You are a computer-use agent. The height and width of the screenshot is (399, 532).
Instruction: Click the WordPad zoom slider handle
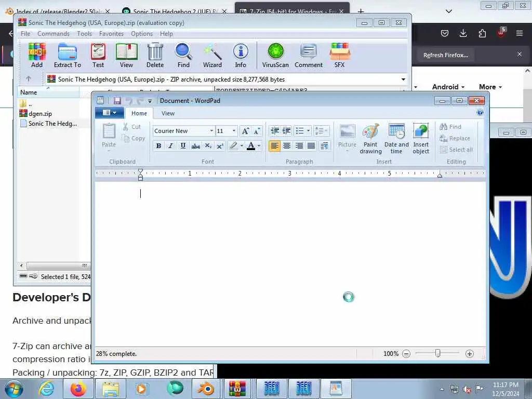[x=437, y=353]
